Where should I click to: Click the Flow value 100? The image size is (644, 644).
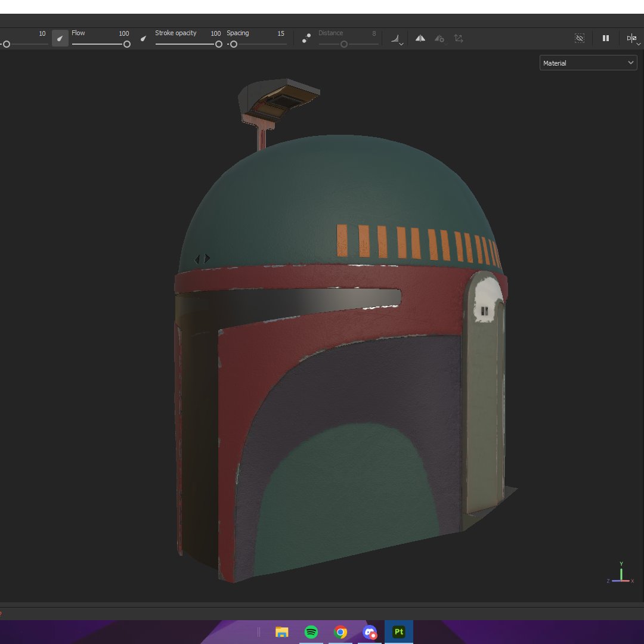coord(123,33)
